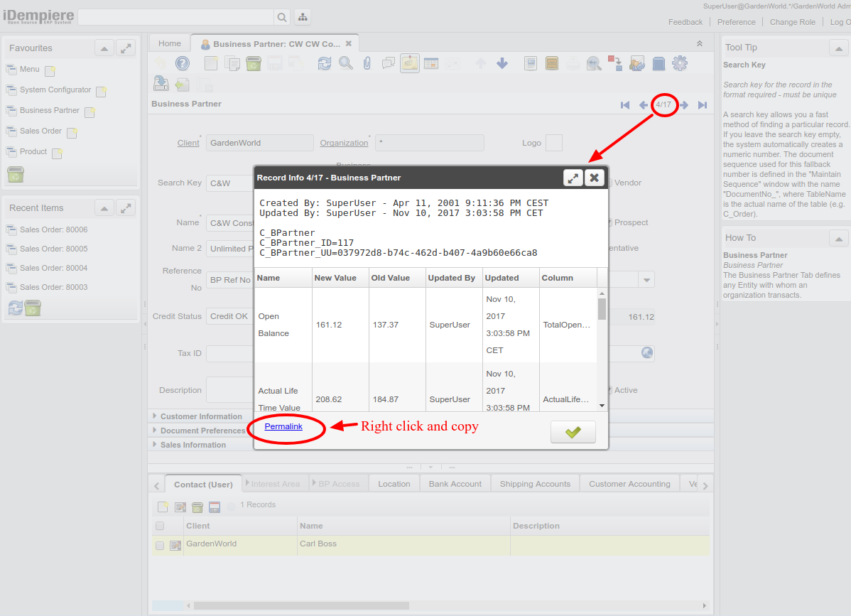Click the menu tree icon beside search
This screenshot has height=616, width=851.
[302, 17]
